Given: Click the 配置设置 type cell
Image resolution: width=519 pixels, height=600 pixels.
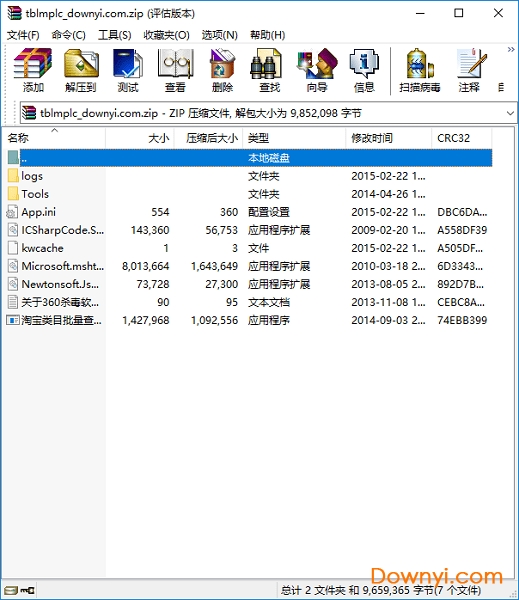Looking at the screenshot, I should pyautogui.click(x=269, y=212).
